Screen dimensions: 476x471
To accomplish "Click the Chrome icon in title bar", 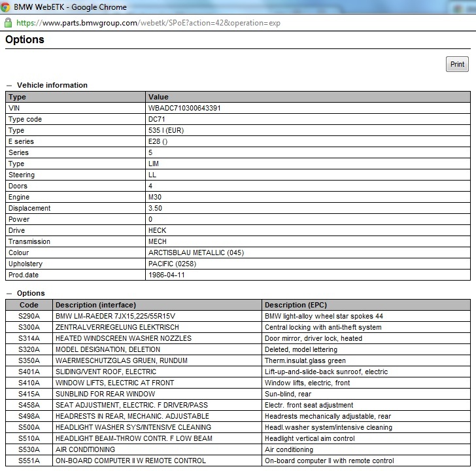I will coord(5,7).
